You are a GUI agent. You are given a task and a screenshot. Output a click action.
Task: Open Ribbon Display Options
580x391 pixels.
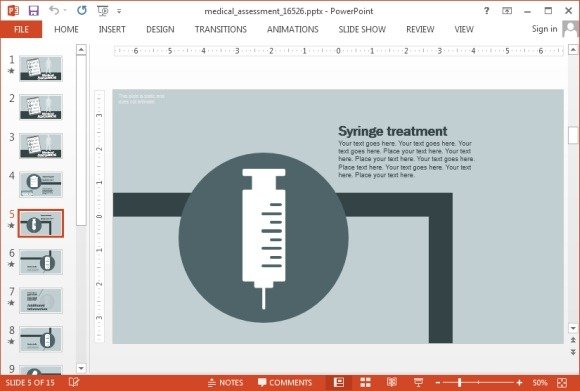tap(507, 11)
